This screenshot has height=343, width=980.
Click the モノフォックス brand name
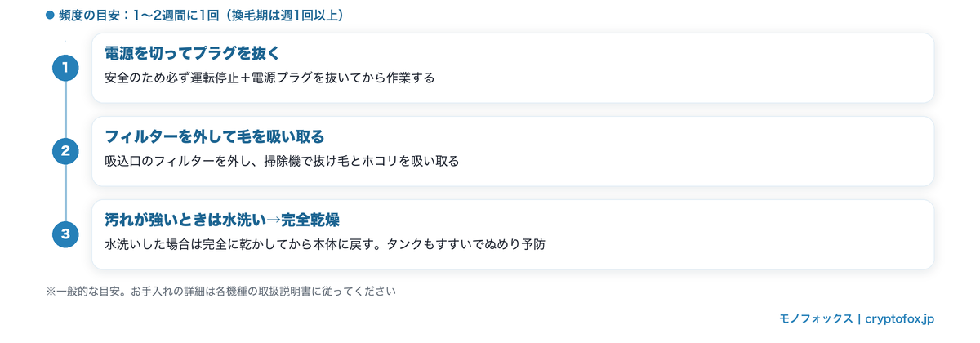pos(815,319)
